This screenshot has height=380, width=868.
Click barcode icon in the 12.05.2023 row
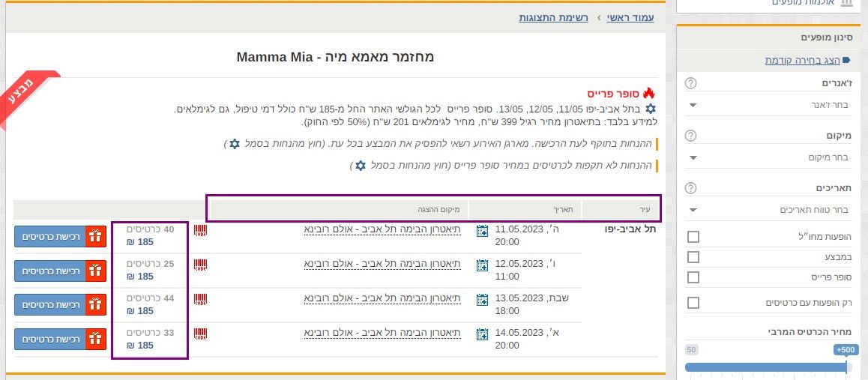(200, 265)
